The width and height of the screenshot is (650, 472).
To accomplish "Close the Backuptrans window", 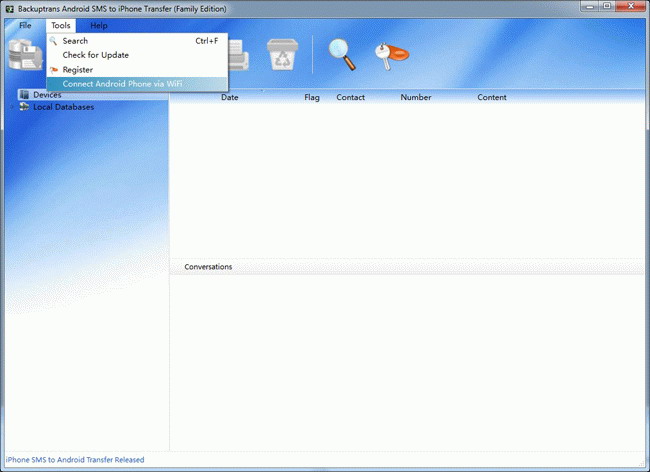I will tap(631, 6).
